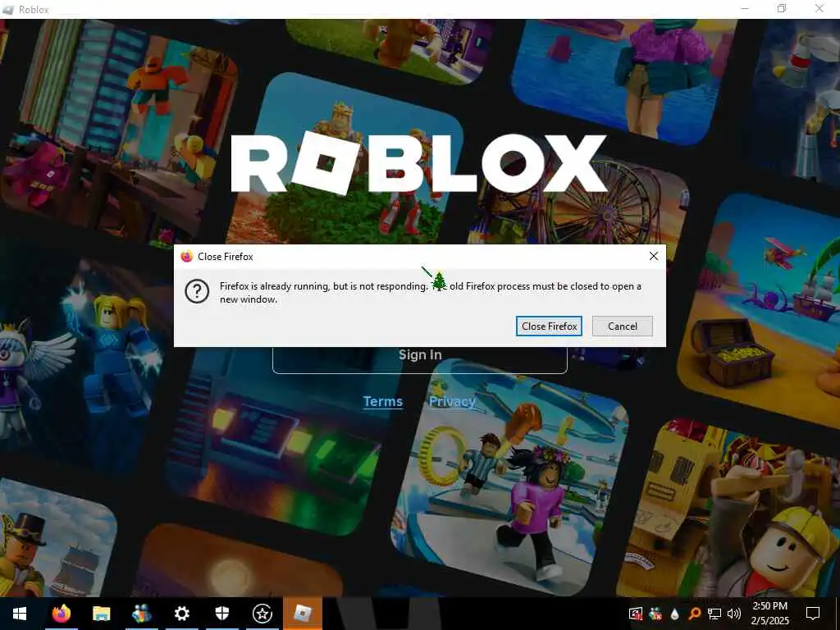The height and width of the screenshot is (630, 840).
Task: Click the colorful people tray icon
Action: (x=655, y=614)
